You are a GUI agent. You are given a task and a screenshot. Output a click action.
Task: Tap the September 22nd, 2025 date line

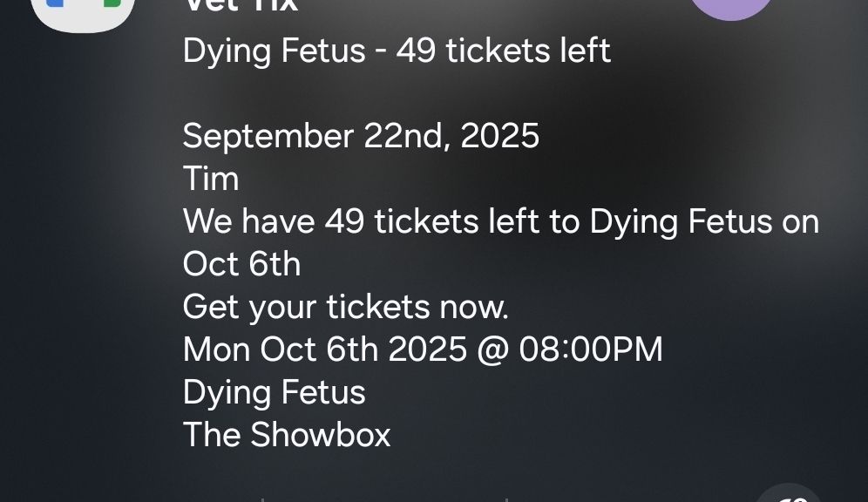tap(361, 136)
